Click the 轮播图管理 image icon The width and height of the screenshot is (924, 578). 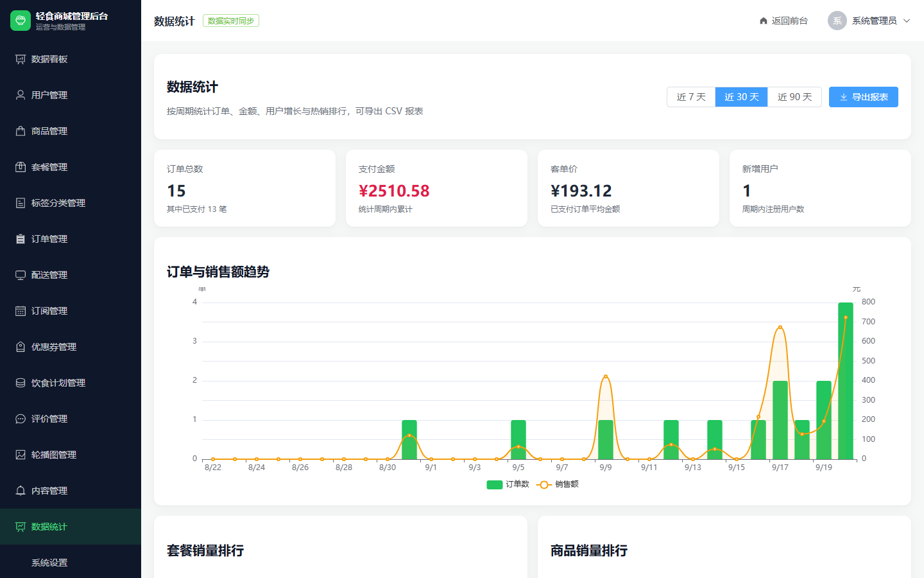[x=21, y=455]
